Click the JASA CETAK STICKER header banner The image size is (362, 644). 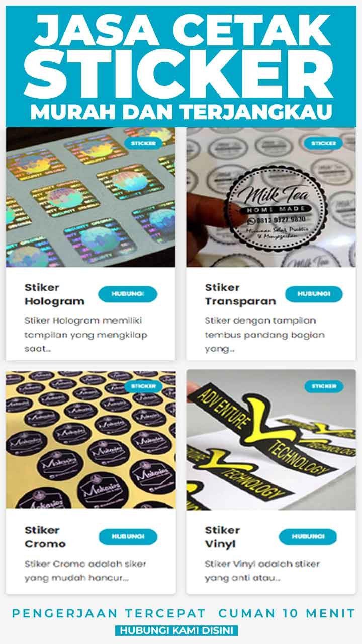pyautogui.click(x=181, y=66)
